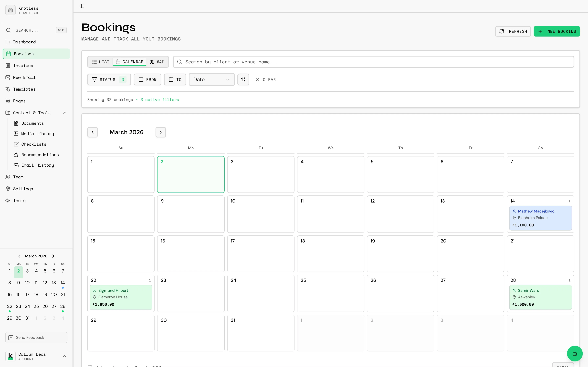
Task: Open the Email History section
Action: [x=37, y=165]
